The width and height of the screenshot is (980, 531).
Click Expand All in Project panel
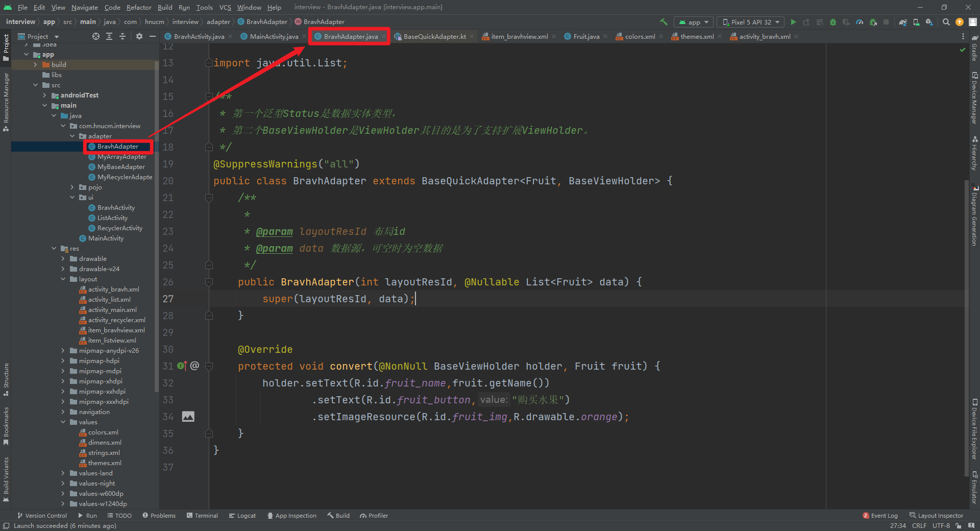109,36
